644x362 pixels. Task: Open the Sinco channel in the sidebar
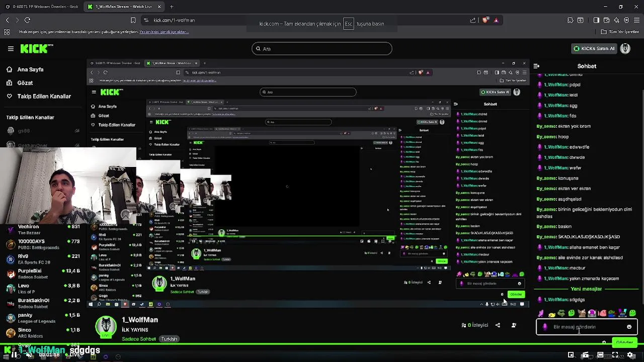[x=43, y=333]
